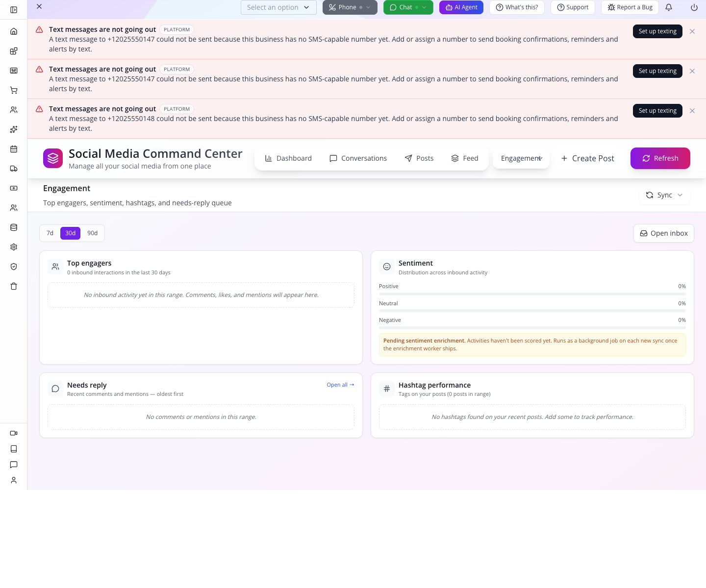Click Create Post
The width and height of the screenshot is (706, 588).
587,158
